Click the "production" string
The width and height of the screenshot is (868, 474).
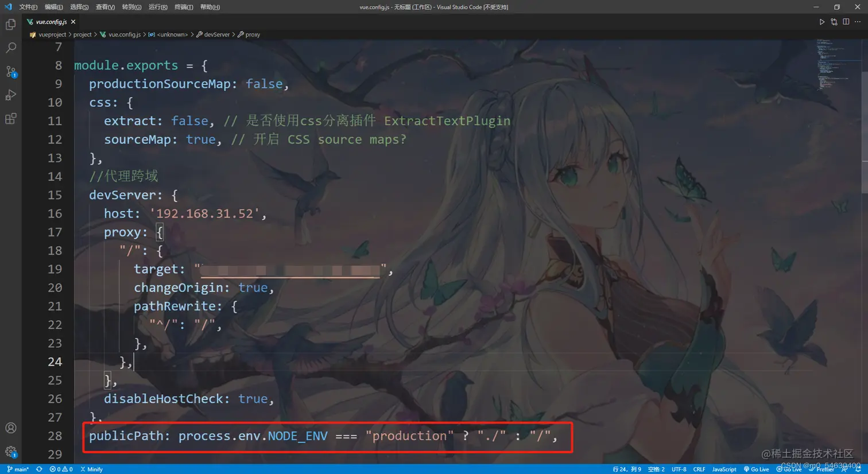[x=409, y=436]
